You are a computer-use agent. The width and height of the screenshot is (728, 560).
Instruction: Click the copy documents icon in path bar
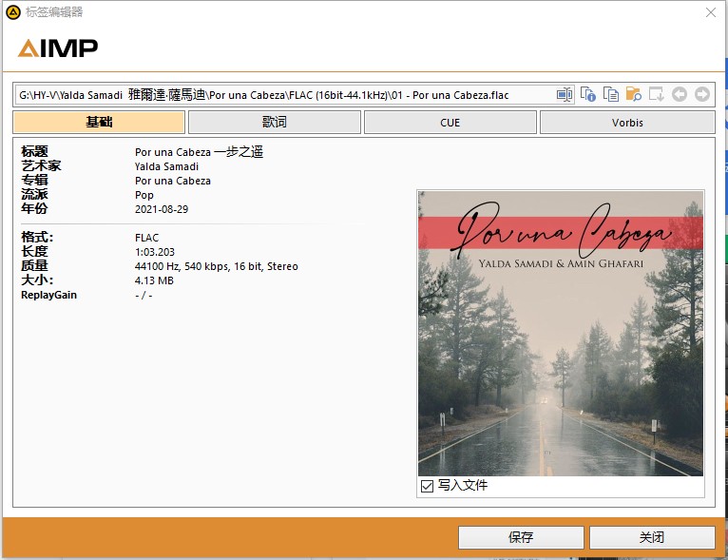[x=610, y=95]
